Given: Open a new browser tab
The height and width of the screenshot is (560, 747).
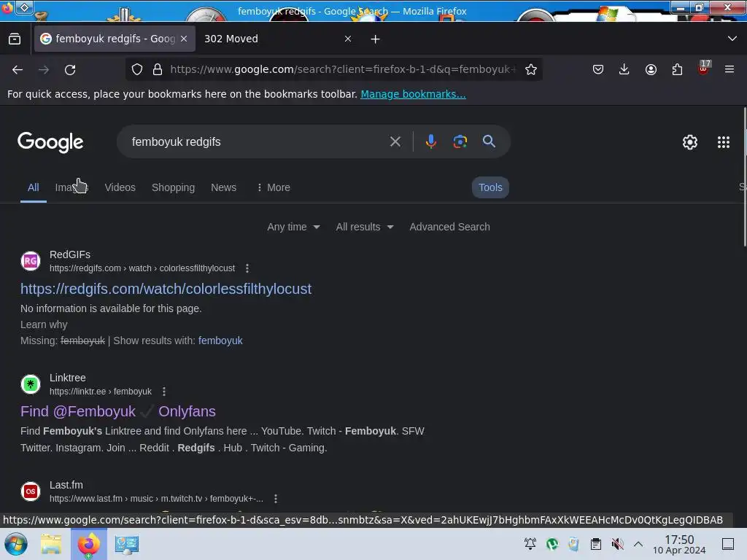Looking at the screenshot, I should [376, 39].
